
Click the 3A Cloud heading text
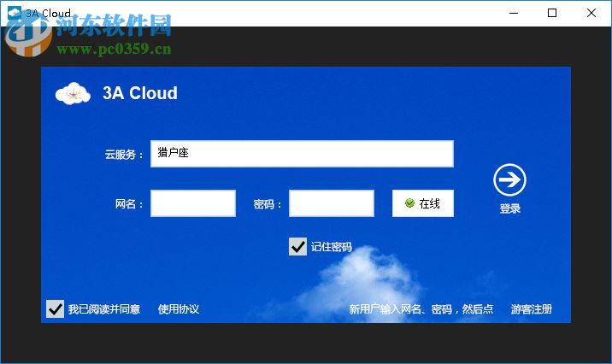tap(139, 93)
